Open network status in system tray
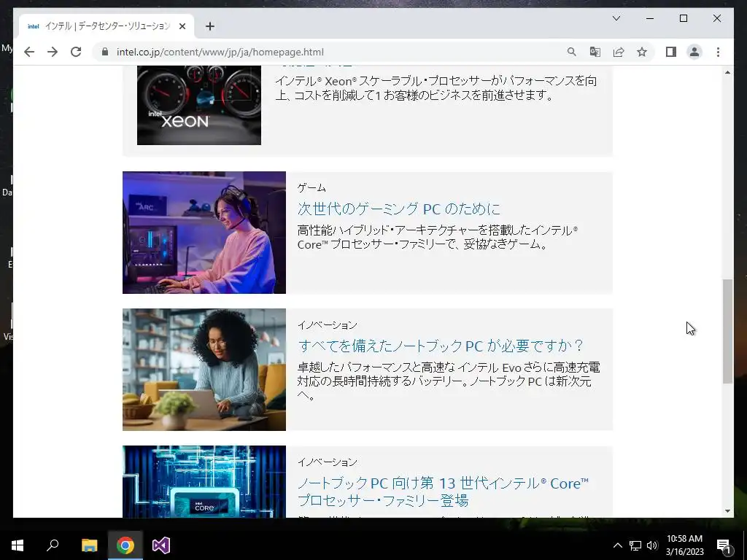 [635, 545]
